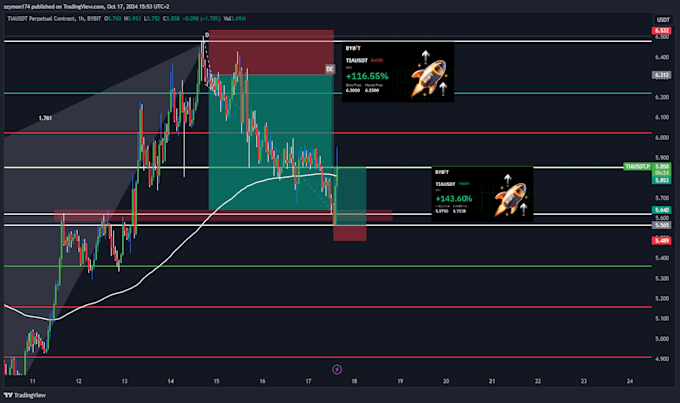Click the open value O5.760

tap(113, 19)
